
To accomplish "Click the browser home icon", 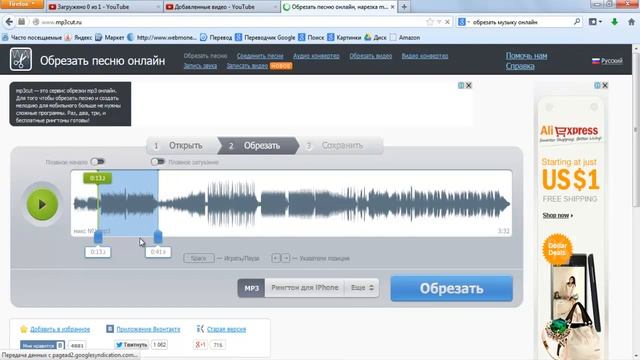I will coord(631,22).
